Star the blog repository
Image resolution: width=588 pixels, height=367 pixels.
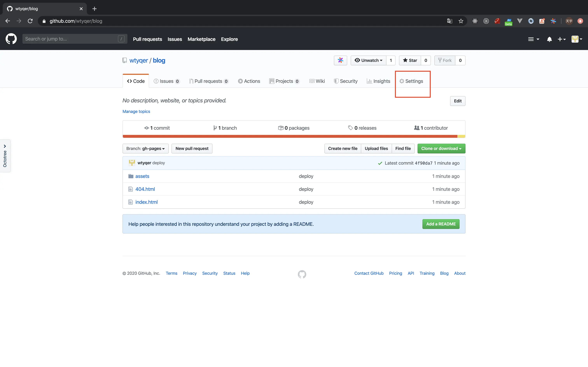tap(410, 60)
